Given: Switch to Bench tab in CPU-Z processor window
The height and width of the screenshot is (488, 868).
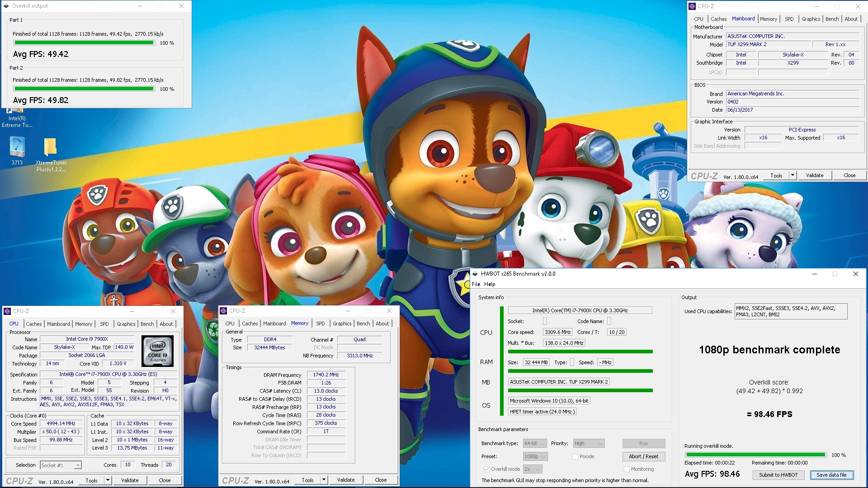Looking at the screenshot, I should [147, 324].
